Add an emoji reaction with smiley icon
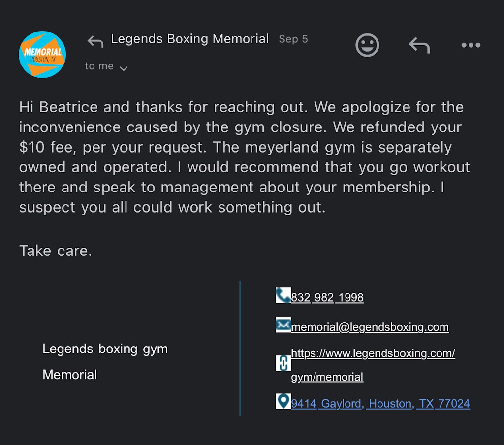This screenshot has height=445, width=504. 367,46
